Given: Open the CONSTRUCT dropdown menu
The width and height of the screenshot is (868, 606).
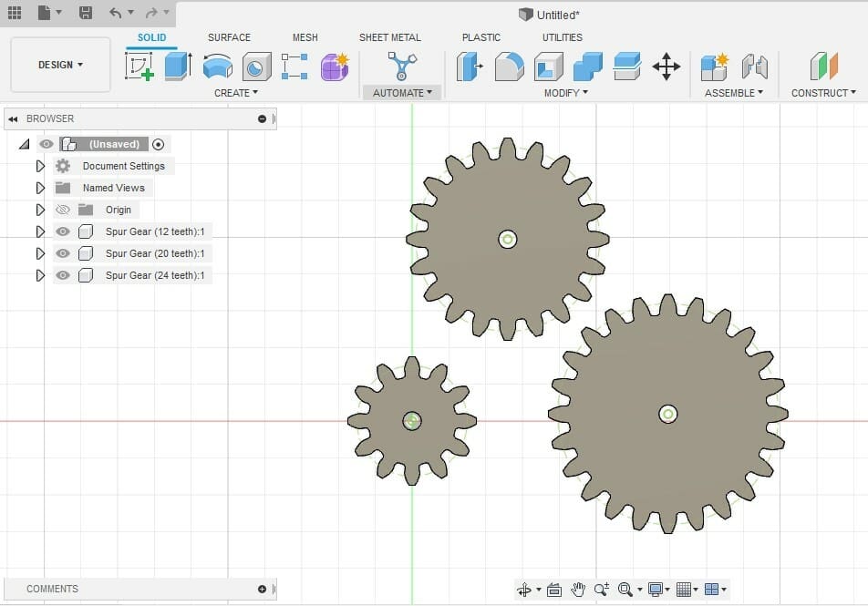Looking at the screenshot, I should (x=823, y=93).
